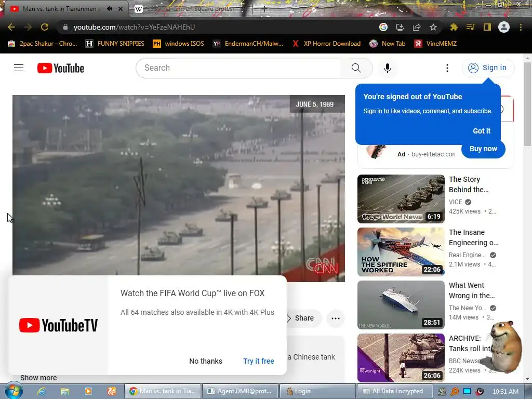
Task: Decline the YouTube TV offer with No thanks
Action: (206, 361)
